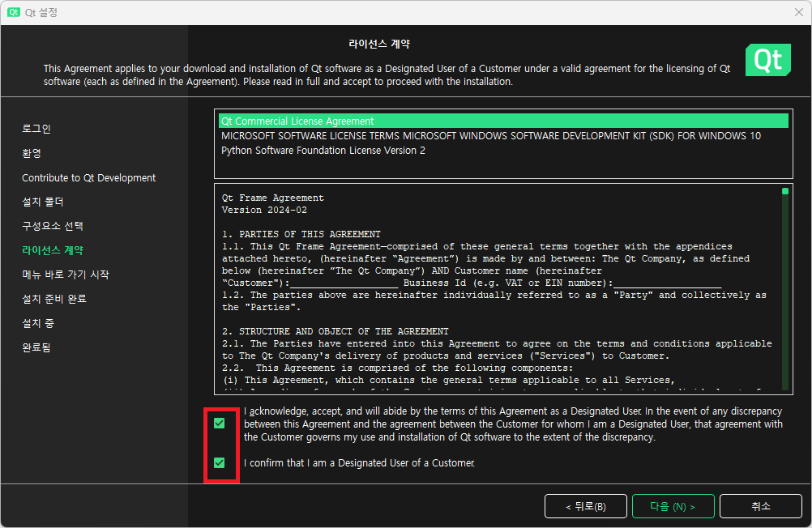
Task: Select the 라이선스 계약 step
Action: click(x=53, y=250)
